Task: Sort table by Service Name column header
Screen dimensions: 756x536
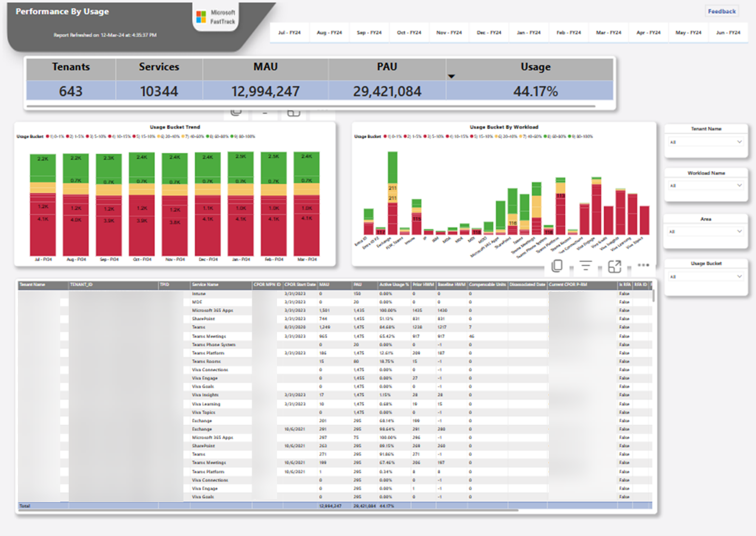Action: pyautogui.click(x=205, y=284)
